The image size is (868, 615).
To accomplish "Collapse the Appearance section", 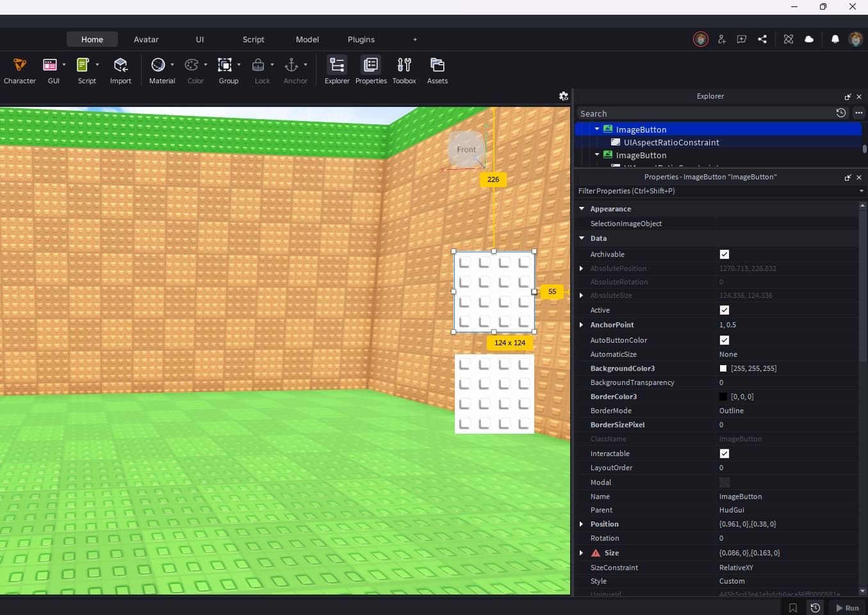I will 582,209.
